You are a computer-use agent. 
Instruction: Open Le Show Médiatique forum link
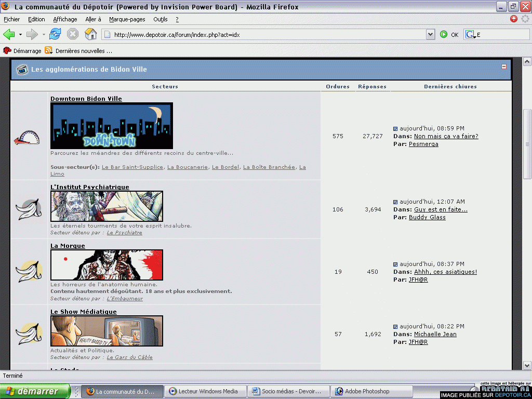pyautogui.click(x=84, y=312)
